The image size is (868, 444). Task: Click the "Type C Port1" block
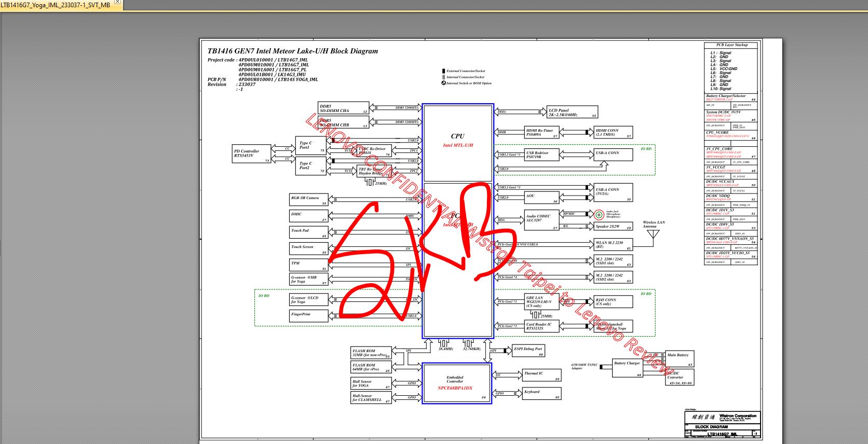point(311,146)
